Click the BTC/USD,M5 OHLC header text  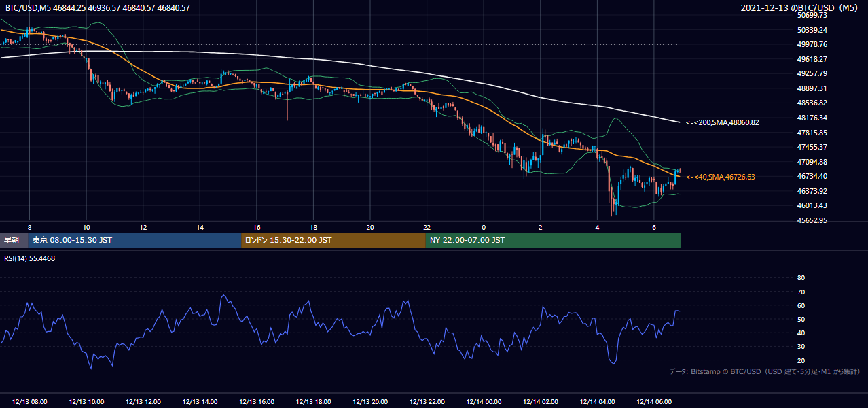98,8
